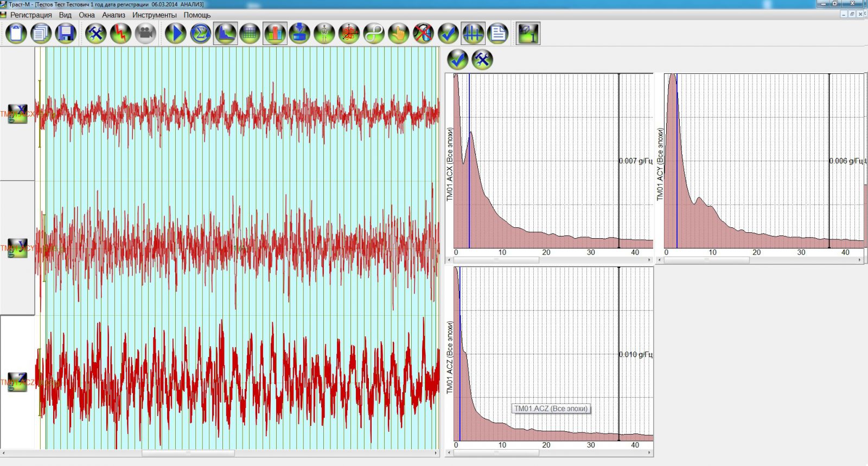Click the tools button above spectrum graphs

point(482,59)
